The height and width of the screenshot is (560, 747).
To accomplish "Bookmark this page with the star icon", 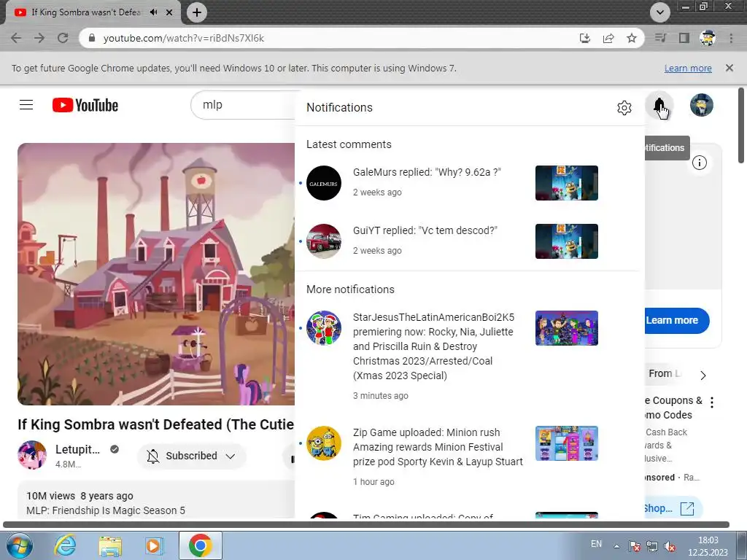I will pyautogui.click(x=632, y=38).
